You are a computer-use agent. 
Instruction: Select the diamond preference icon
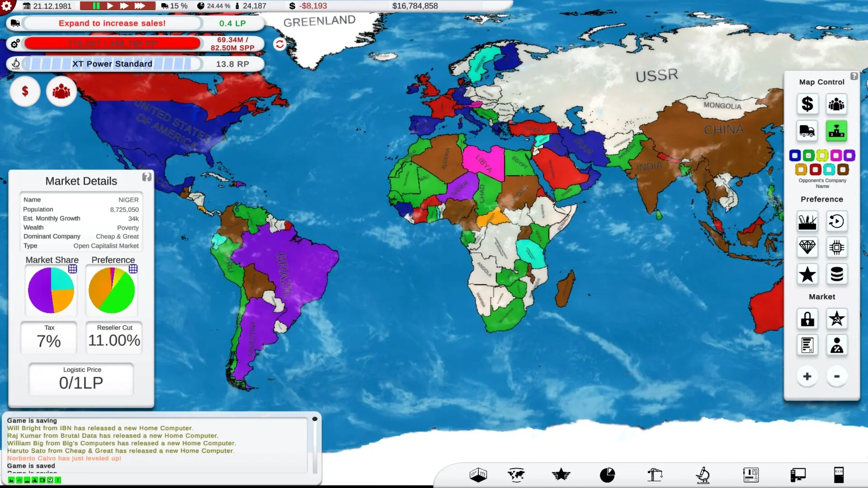(x=807, y=247)
